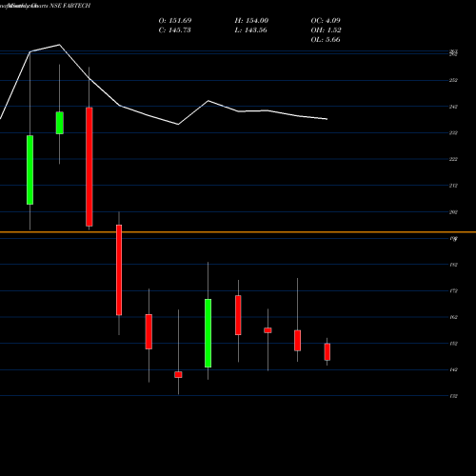The width and height of the screenshot is (476, 476).
Task: Click the 132 price axis label
Action: pyautogui.click(x=453, y=396)
